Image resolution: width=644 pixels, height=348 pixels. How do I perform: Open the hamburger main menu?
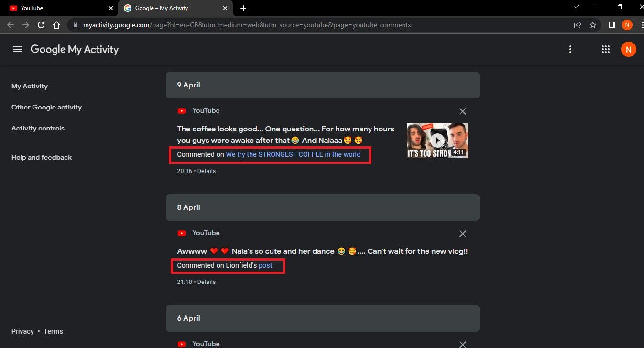pos(17,49)
